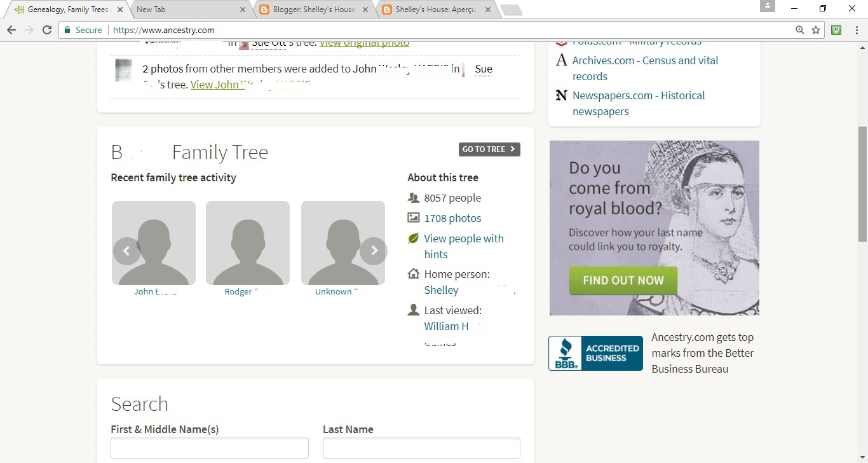Click the left arrow on the people carousel

click(126, 251)
